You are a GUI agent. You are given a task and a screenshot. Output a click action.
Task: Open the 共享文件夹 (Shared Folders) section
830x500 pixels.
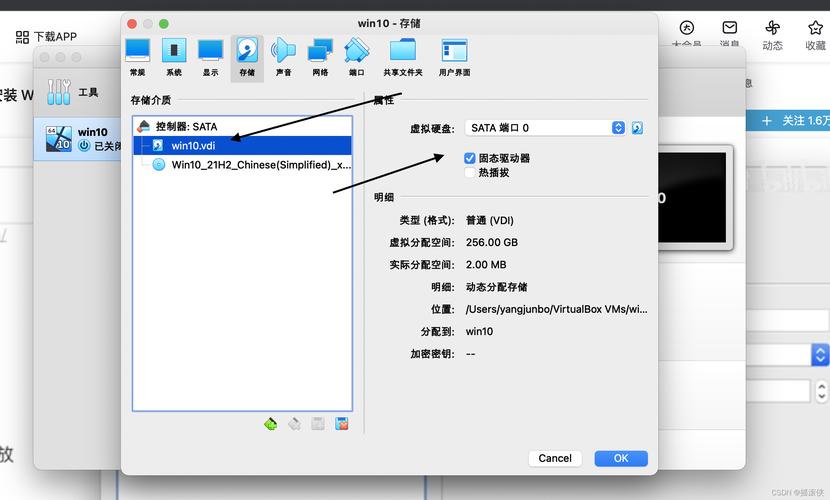coord(403,58)
